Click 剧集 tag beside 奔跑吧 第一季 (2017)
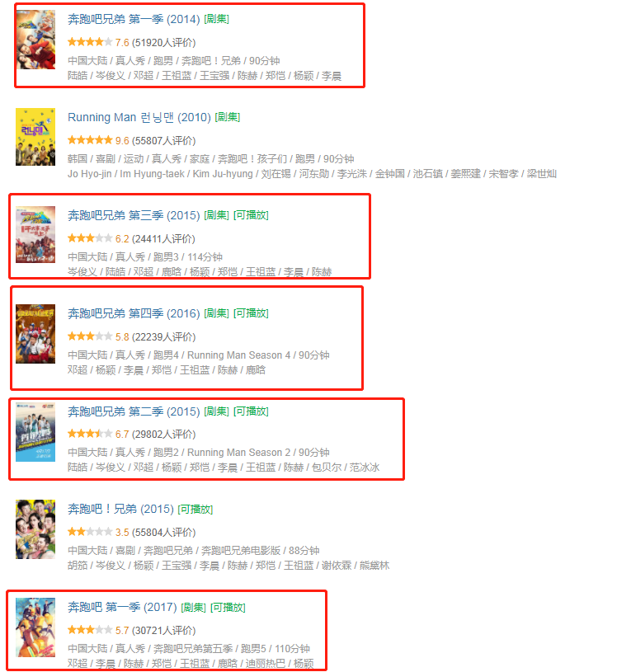617x672 pixels. point(193,608)
